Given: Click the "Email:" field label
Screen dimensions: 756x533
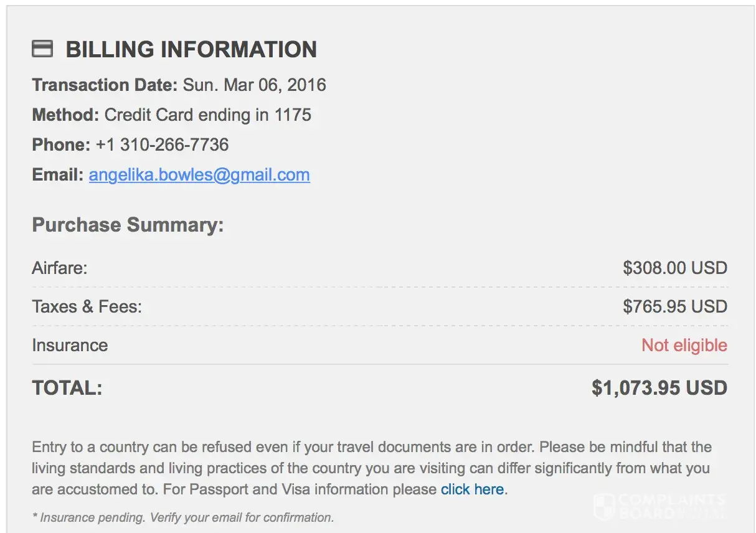Looking at the screenshot, I should coord(57,175).
